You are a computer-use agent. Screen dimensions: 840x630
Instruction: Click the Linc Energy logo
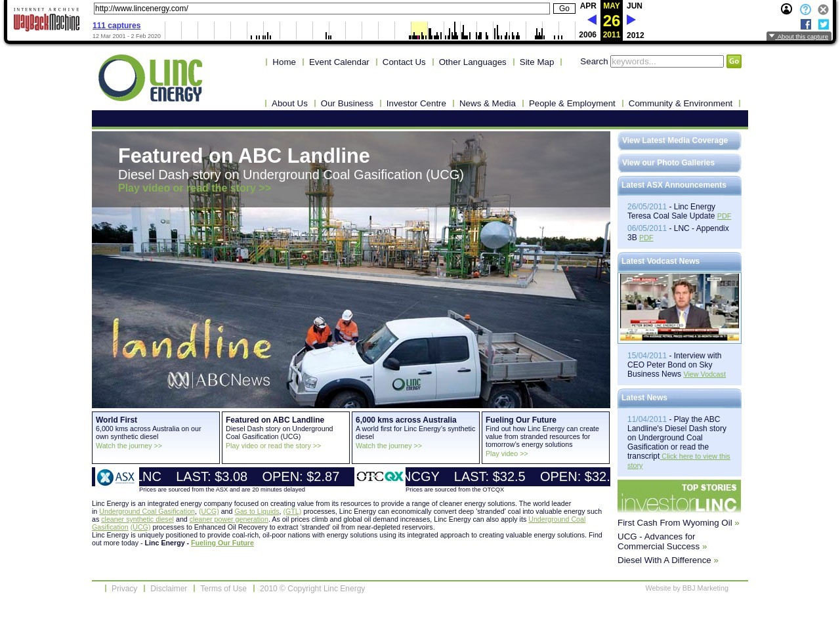coord(150,78)
